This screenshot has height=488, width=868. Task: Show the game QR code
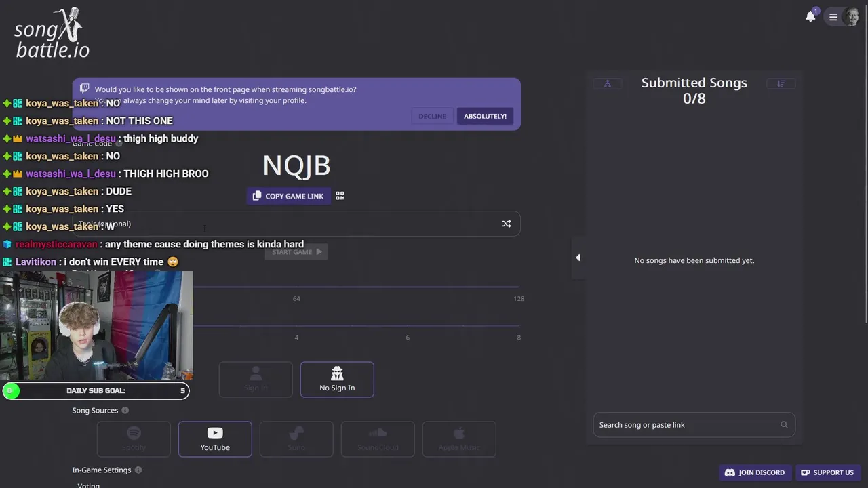click(x=340, y=196)
